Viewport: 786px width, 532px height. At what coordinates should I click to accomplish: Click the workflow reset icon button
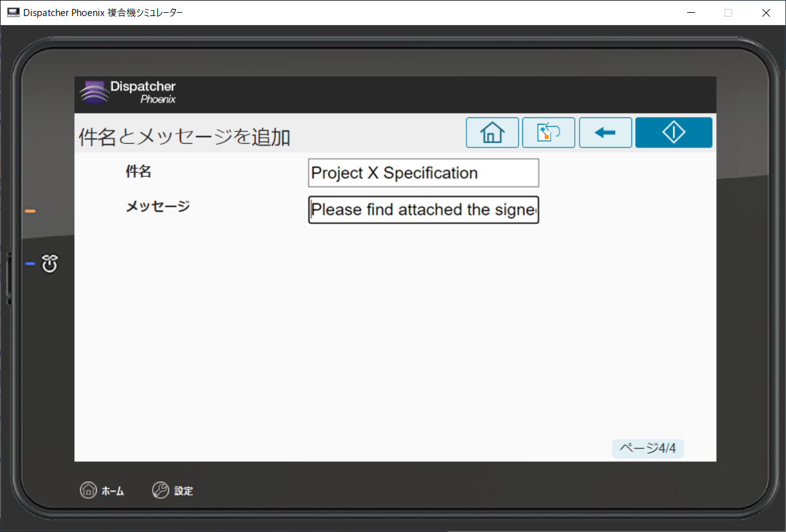549,133
